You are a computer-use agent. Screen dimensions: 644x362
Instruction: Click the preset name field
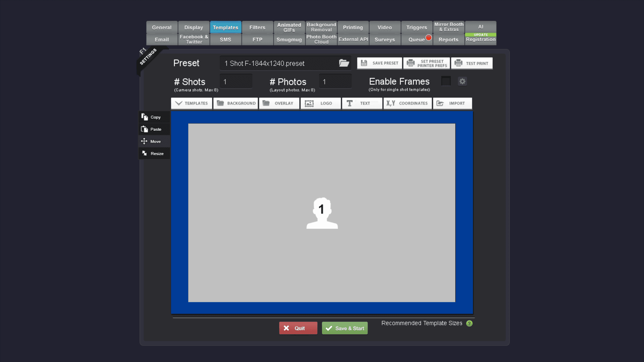tap(285, 63)
